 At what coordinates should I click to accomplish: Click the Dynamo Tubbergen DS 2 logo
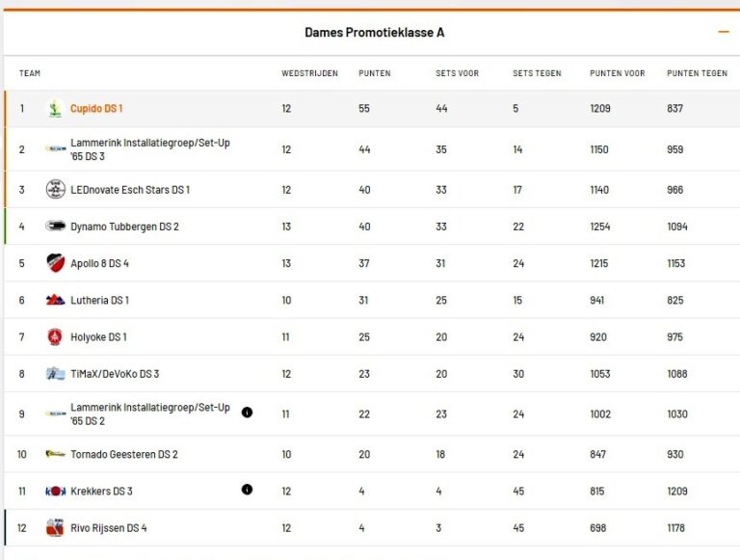click(56, 227)
